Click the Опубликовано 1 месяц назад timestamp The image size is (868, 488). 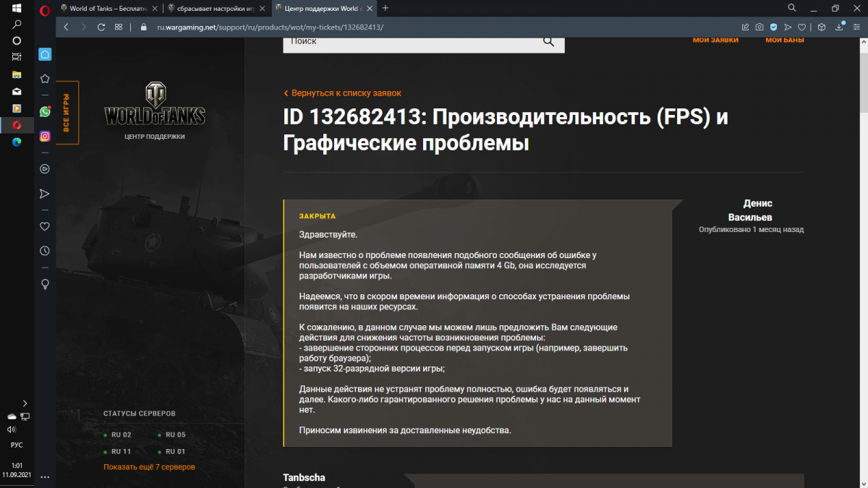pyautogui.click(x=751, y=230)
